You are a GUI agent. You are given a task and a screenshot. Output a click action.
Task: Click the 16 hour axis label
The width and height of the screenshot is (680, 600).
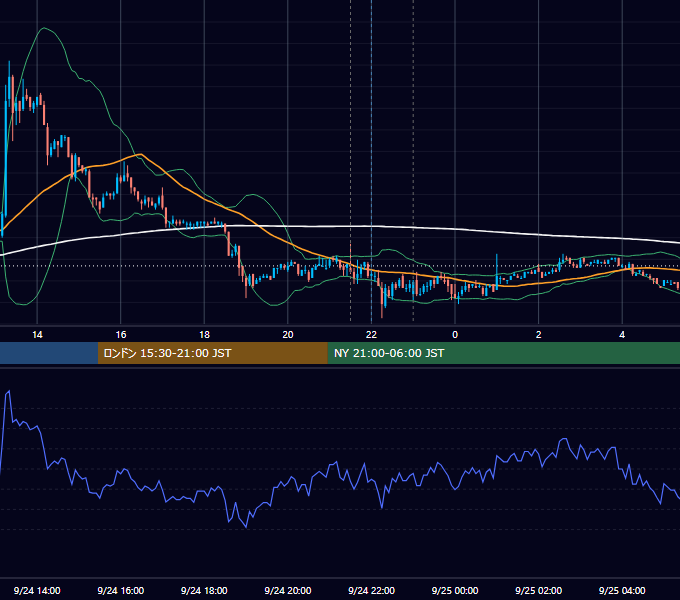121,335
